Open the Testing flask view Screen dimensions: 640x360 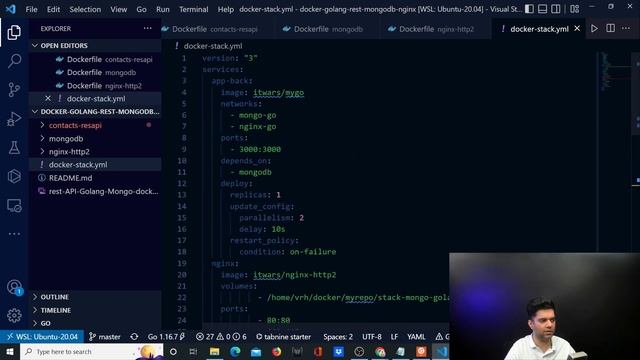[x=14, y=147]
